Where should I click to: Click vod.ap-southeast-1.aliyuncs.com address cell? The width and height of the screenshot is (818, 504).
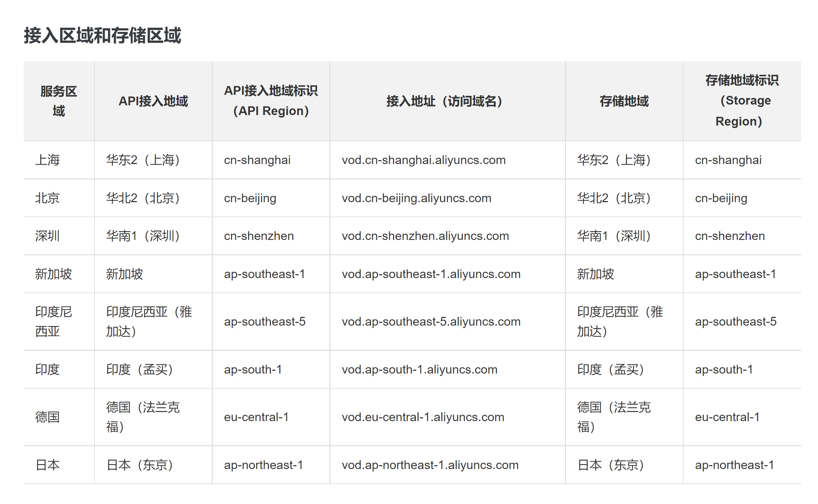click(x=431, y=274)
